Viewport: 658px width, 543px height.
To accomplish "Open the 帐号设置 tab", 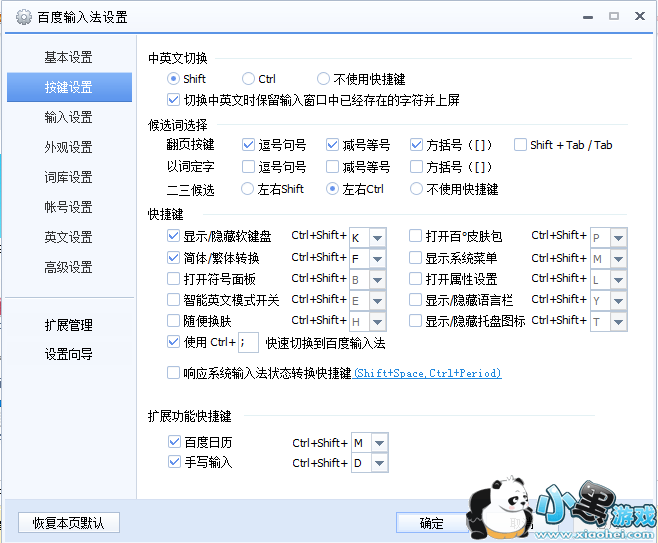I will coord(68,207).
